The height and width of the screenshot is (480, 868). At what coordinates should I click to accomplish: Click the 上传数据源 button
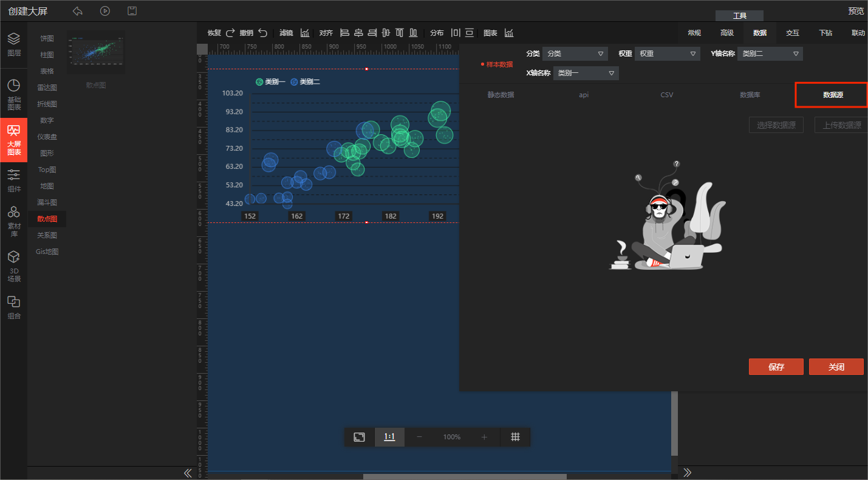tap(841, 125)
